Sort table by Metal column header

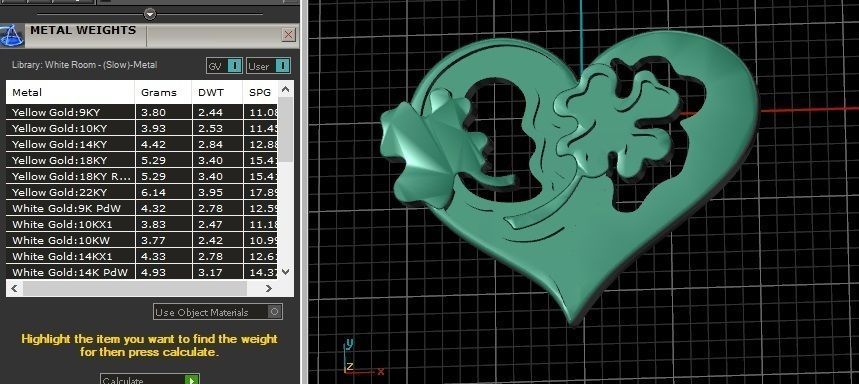tap(70, 93)
